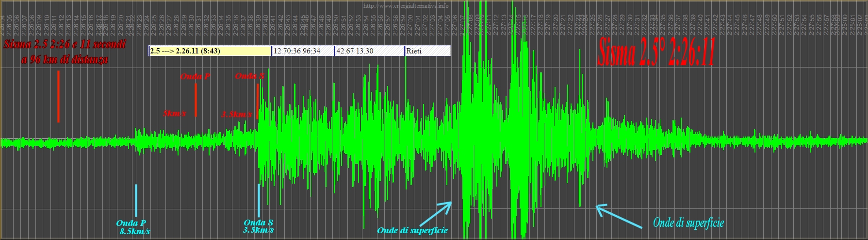Click the 2:26:30 timestamp on the time axis
Image resolution: width=868 pixels, height=240 pixels.
click(191, 24)
